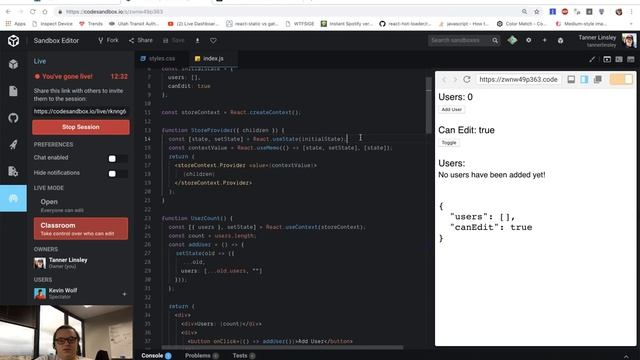The image size is (640, 360).
Task: Open react-hot-loader GitHub bookmark
Action: [405, 24]
